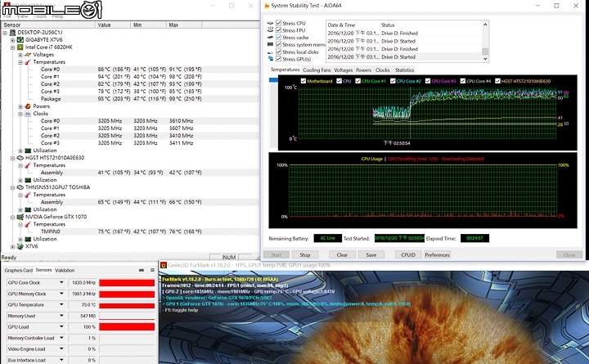This screenshot has width=589, height=364.
Task: Click the CPUID button
Action: [408, 254]
